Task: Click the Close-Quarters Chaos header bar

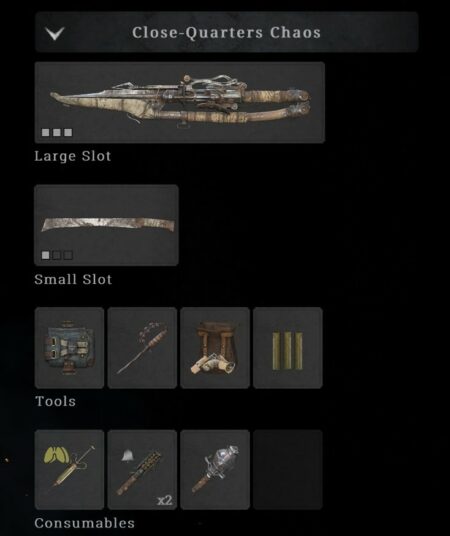Action: 226,32
